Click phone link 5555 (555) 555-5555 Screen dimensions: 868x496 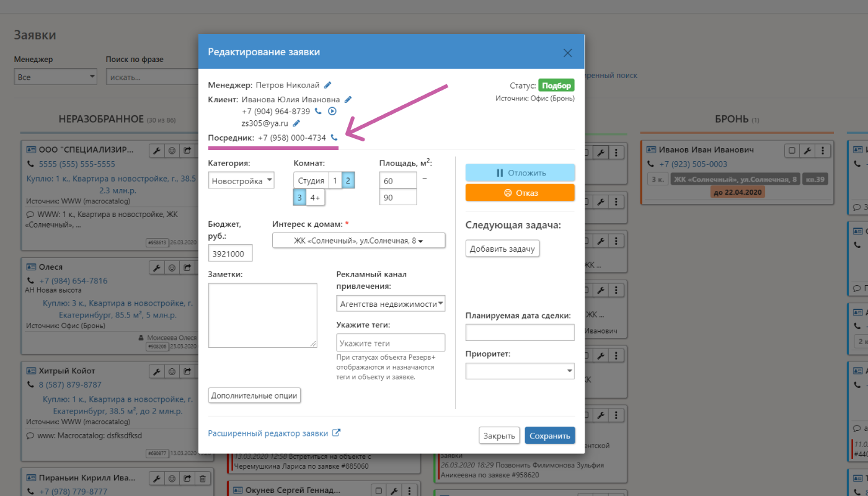[x=77, y=164]
